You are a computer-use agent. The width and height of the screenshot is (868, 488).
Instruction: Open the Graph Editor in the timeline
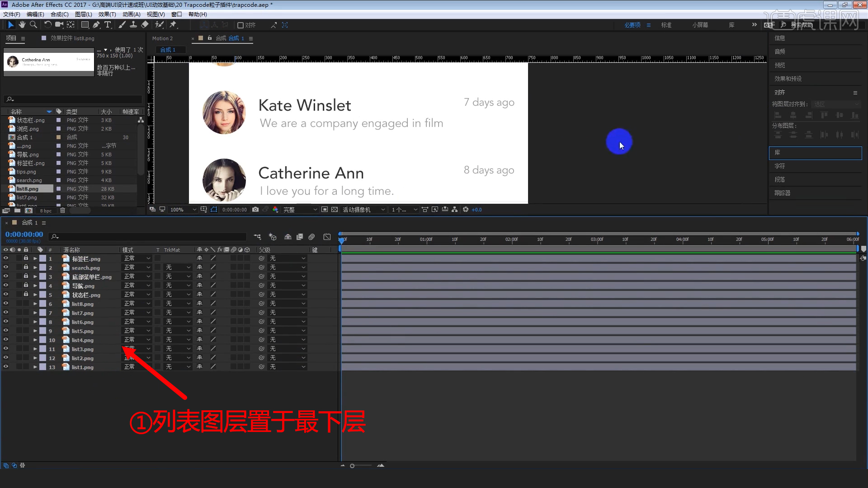tap(327, 236)
